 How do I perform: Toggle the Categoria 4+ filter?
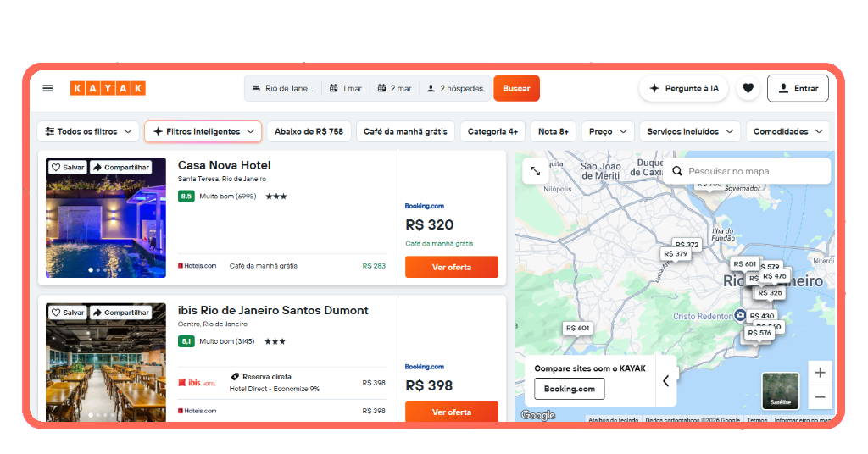tap(492, 131)
